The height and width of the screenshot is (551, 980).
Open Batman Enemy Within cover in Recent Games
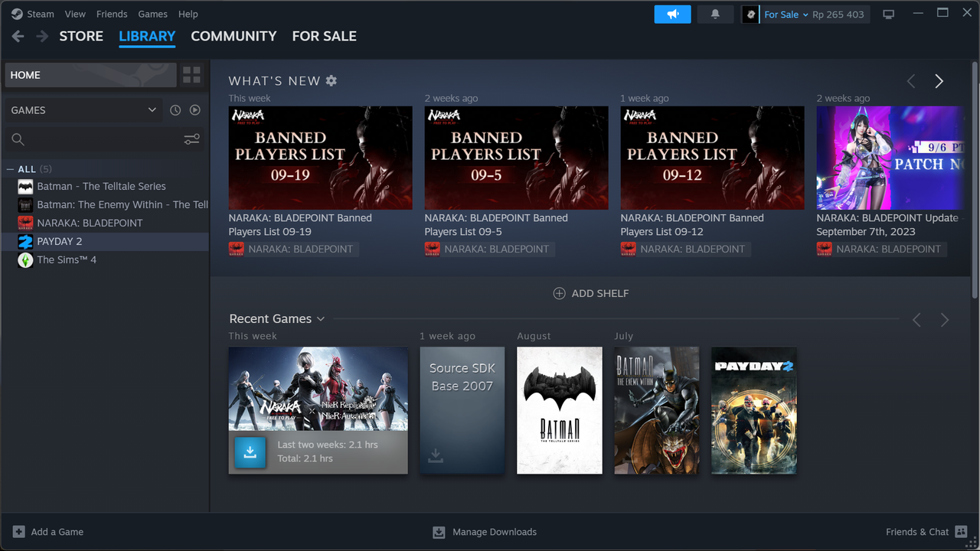pyautogui.click(x=657, y=410)
